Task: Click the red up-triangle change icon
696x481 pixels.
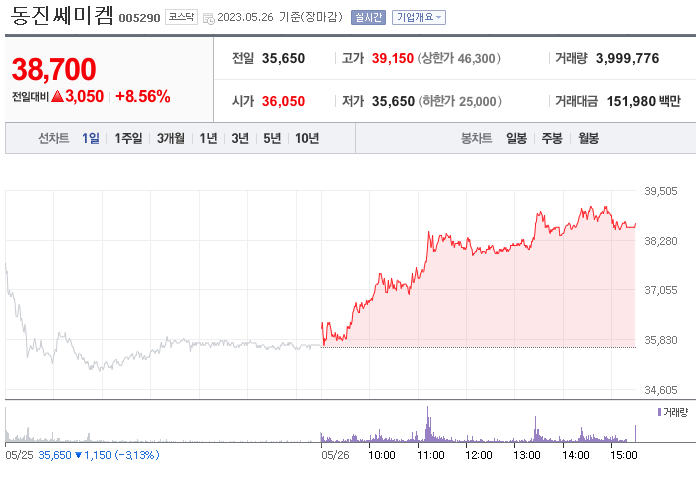Action: click(x=57, y=96)
